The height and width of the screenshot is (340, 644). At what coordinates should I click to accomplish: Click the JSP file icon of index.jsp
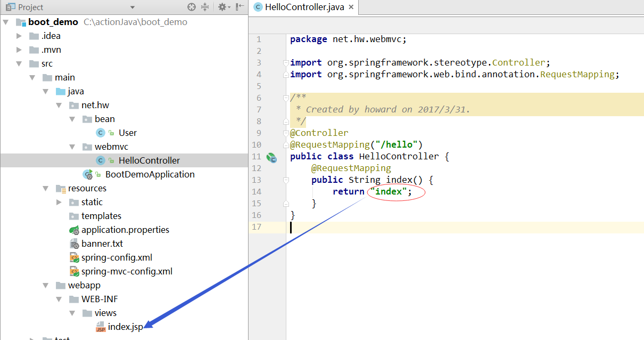101,327
